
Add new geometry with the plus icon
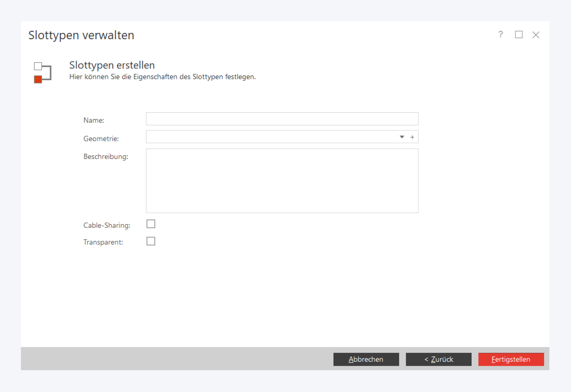(x=412, y=137)
